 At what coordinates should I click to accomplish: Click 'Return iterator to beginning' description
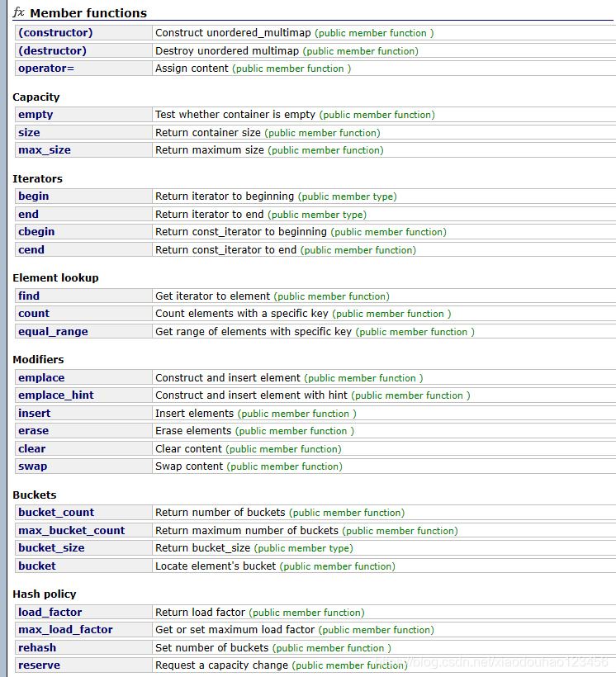[225, 196]
